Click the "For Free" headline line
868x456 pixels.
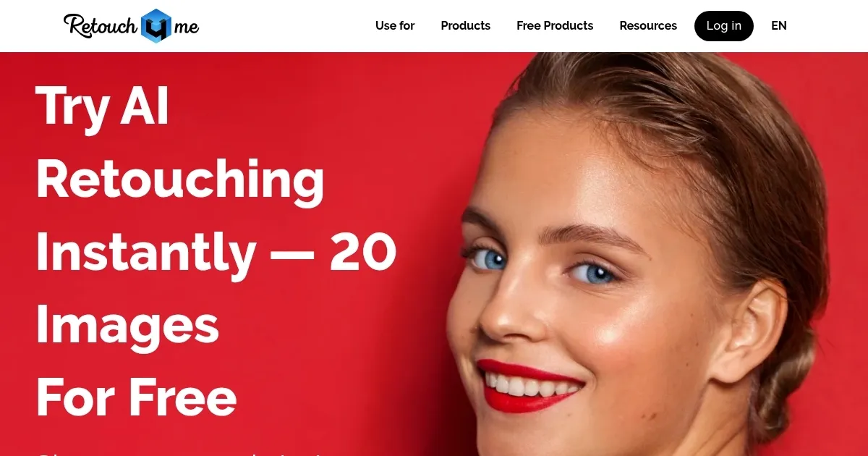click(136, 397)
